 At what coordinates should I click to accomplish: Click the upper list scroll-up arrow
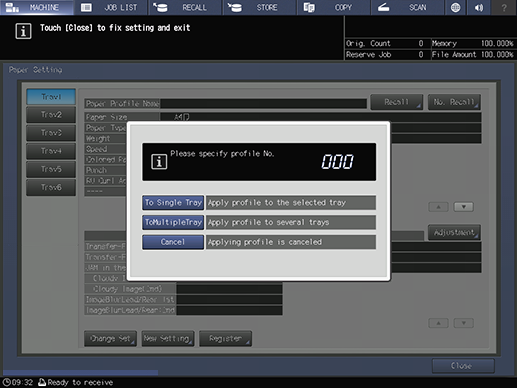[438, 207]
